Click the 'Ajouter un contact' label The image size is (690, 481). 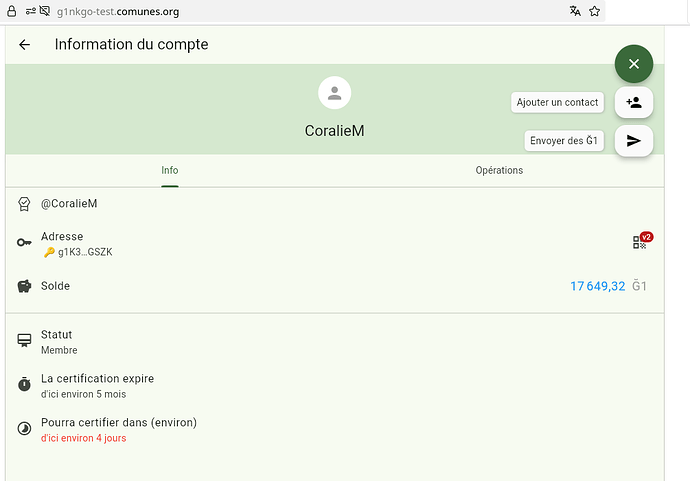(x=558, y=102)
